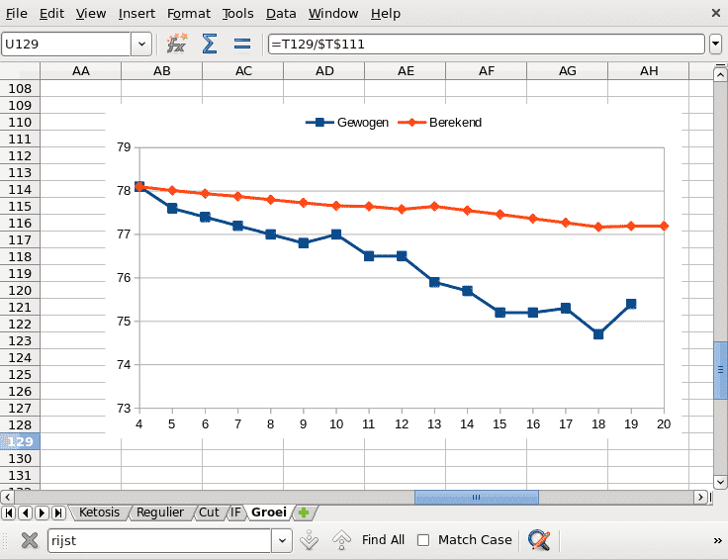Click the formula input field
The height and width of the screenshot is (560, 728).
tap(485, 44)
